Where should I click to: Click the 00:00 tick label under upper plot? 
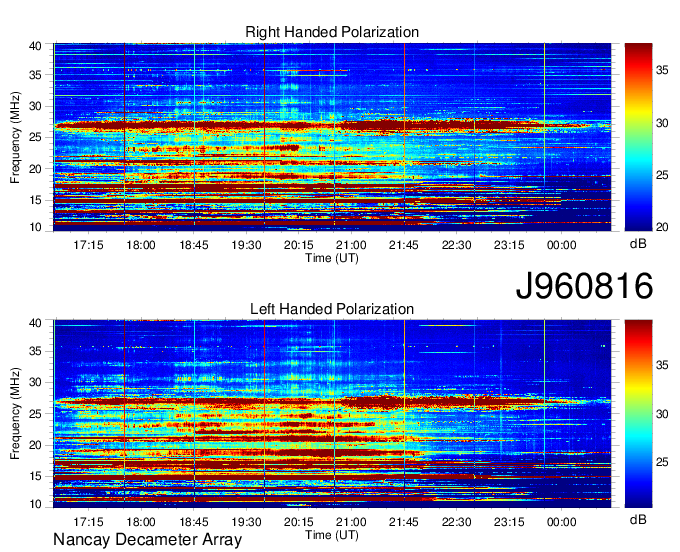coord(562,245)
